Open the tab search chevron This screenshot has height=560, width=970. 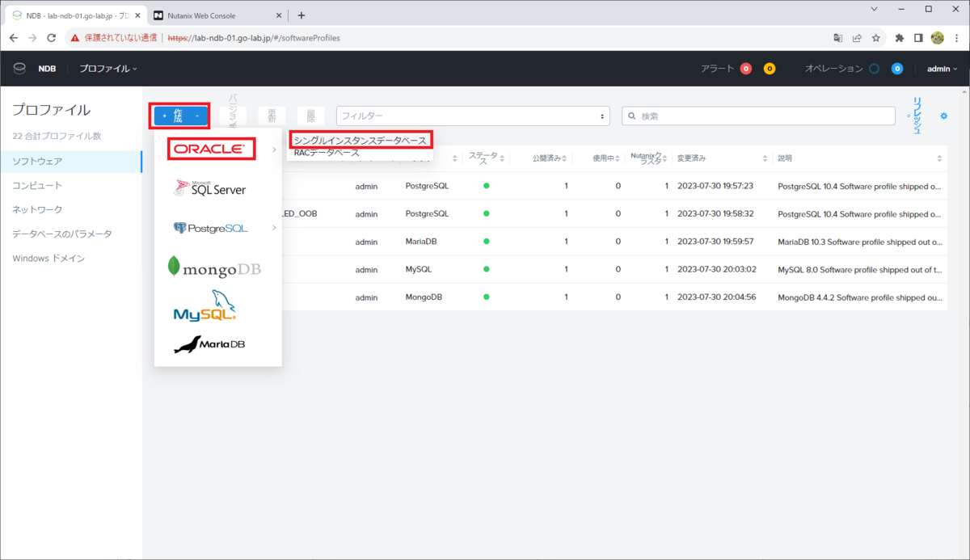pos(875,9)
